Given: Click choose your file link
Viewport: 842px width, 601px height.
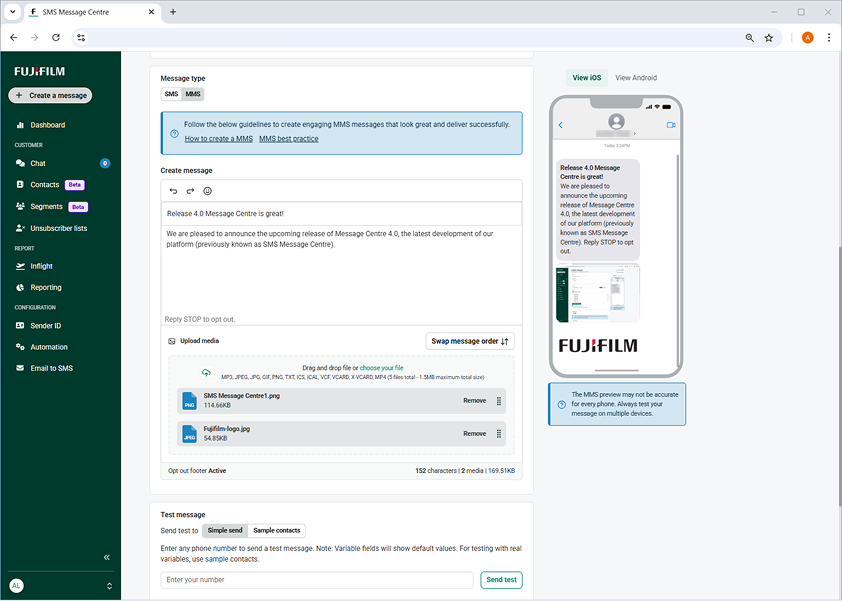Looking at the screenshot, I should point(381,368).
